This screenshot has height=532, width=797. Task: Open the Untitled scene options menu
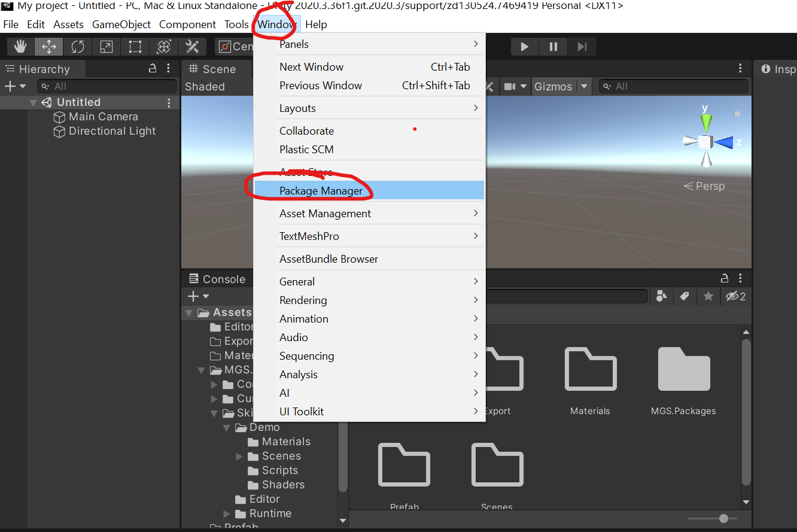coord(169,102)
